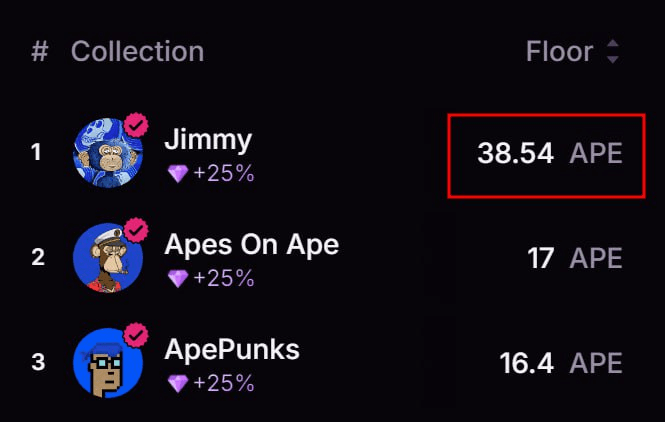Click the Floor sort arrows icon

click(x=613, y=52)
